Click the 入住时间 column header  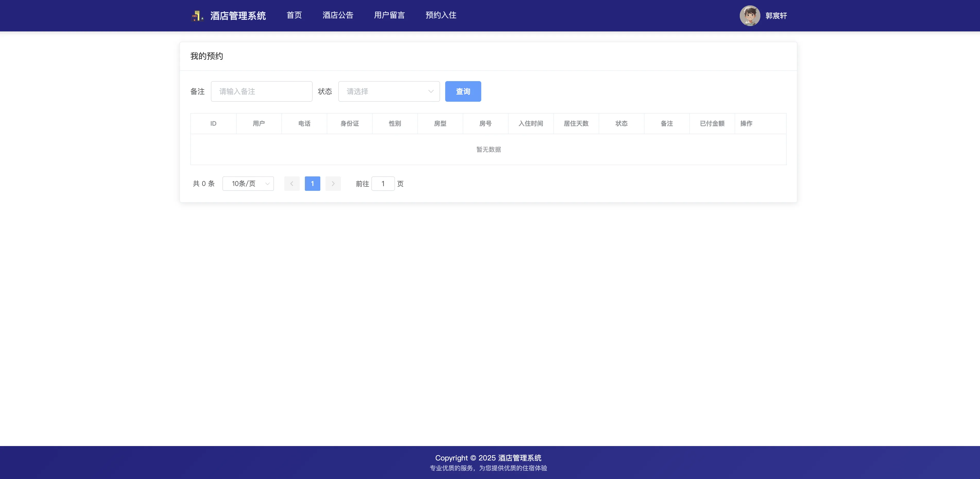[x=531, y=124]
